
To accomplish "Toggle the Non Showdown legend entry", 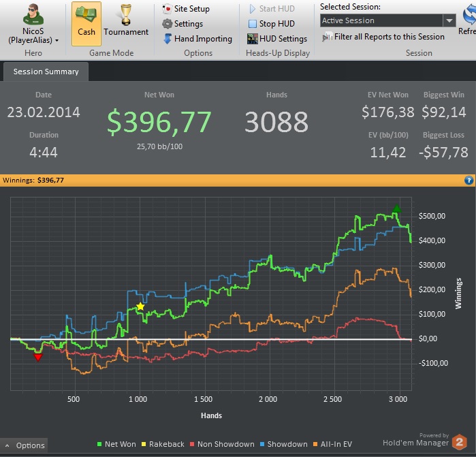I will click(222, 444).
